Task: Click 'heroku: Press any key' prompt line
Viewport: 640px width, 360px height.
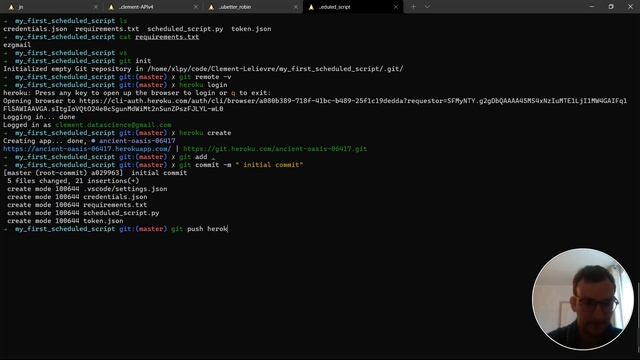Action: point(137,93)
